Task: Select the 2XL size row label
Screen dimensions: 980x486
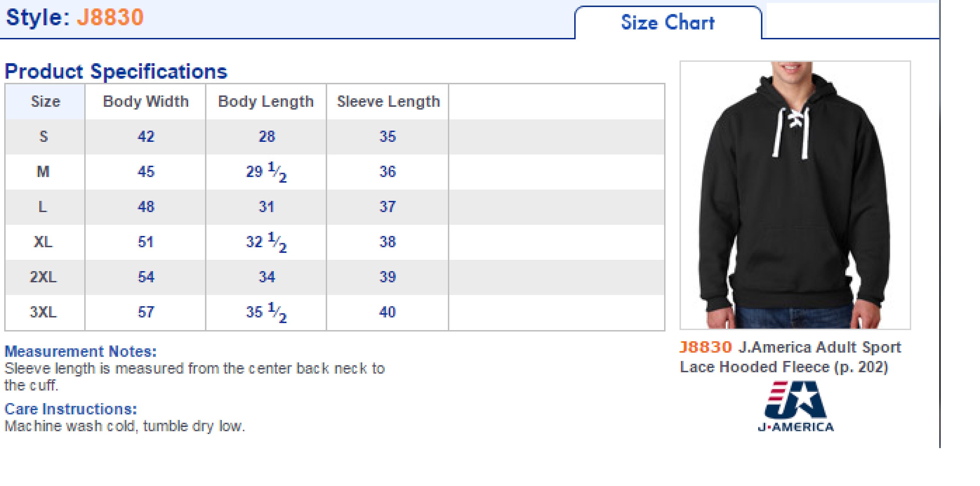Action: 43,277
